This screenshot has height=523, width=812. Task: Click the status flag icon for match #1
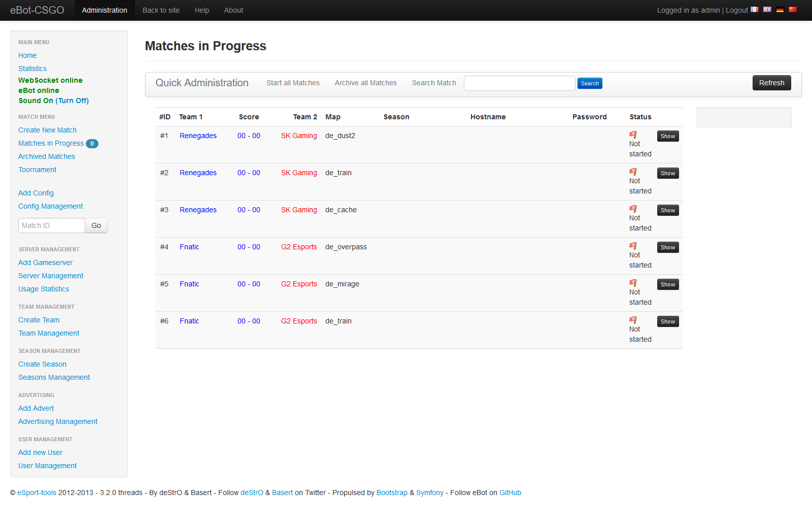[633, 135]
